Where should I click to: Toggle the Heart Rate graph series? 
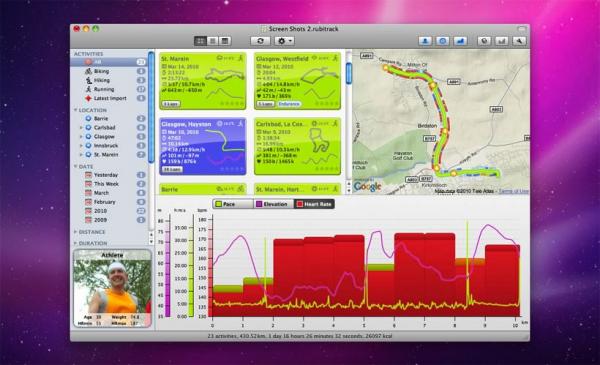click(314, 204)
